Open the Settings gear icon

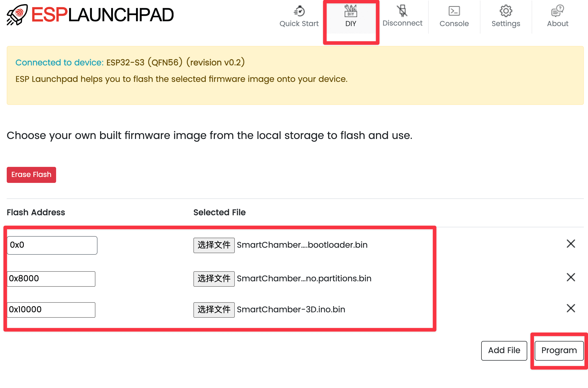coord(506,11)
